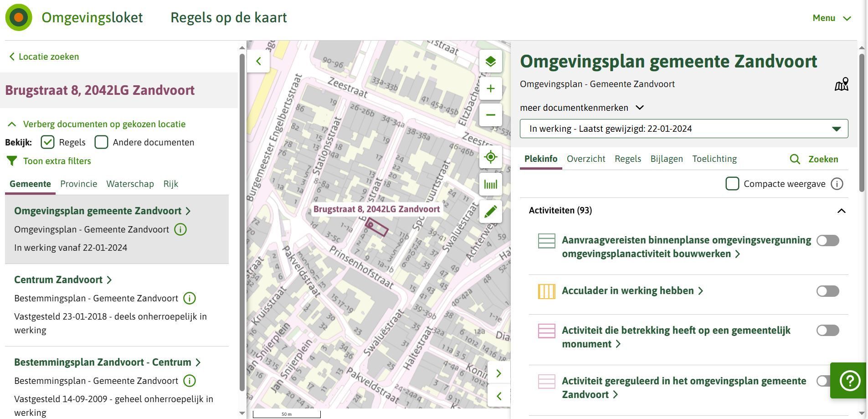Open Aanvraagvereisten binnenplanse omgevingsvergunning details

(x=686, y=247)
